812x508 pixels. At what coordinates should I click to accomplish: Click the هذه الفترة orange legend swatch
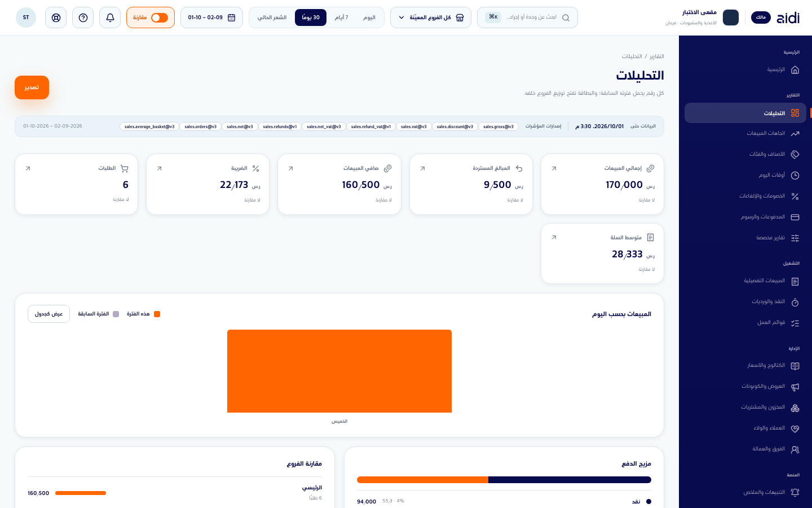click(157, 314)
